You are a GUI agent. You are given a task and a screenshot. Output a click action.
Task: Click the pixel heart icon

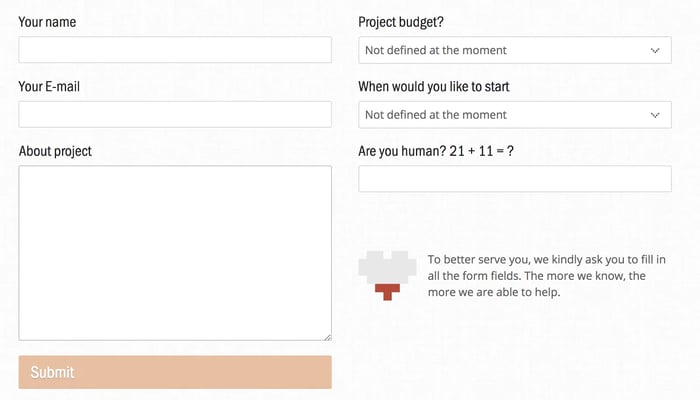[x=387, y=268]
